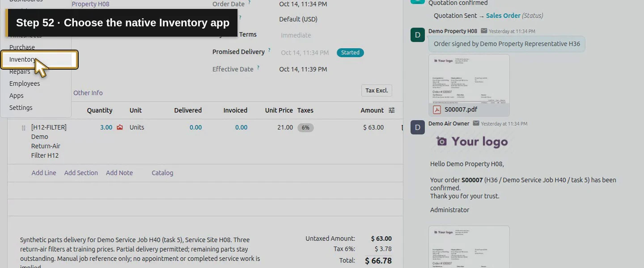
Task: Open the product Catalog link
Action: pos(162,173)
